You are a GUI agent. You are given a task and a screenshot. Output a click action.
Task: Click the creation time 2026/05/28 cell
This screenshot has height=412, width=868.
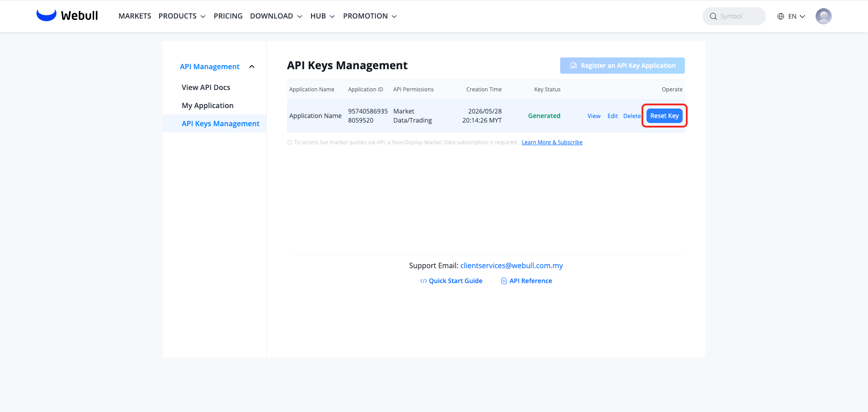482,116
